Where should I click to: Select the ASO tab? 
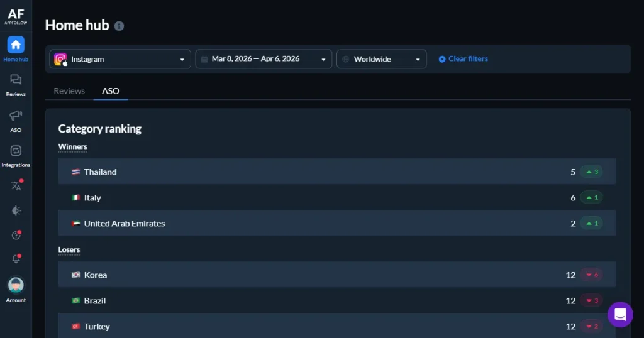point(111,91)
